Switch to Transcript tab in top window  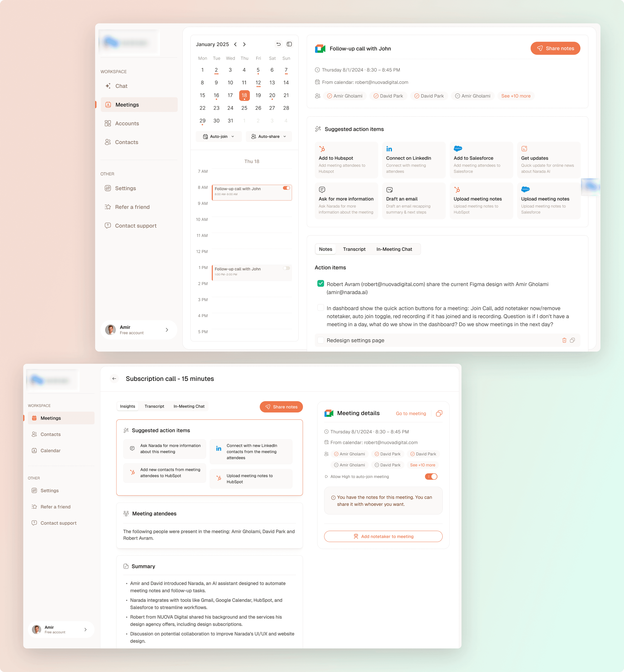point(354,249)
